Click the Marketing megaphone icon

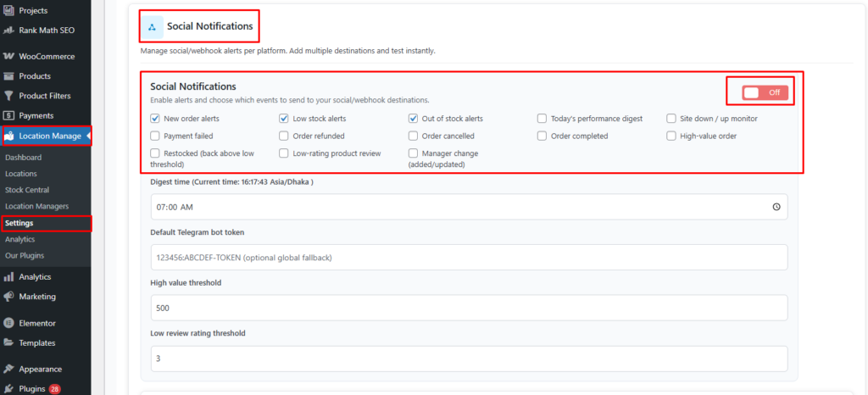tap(9, 297)
